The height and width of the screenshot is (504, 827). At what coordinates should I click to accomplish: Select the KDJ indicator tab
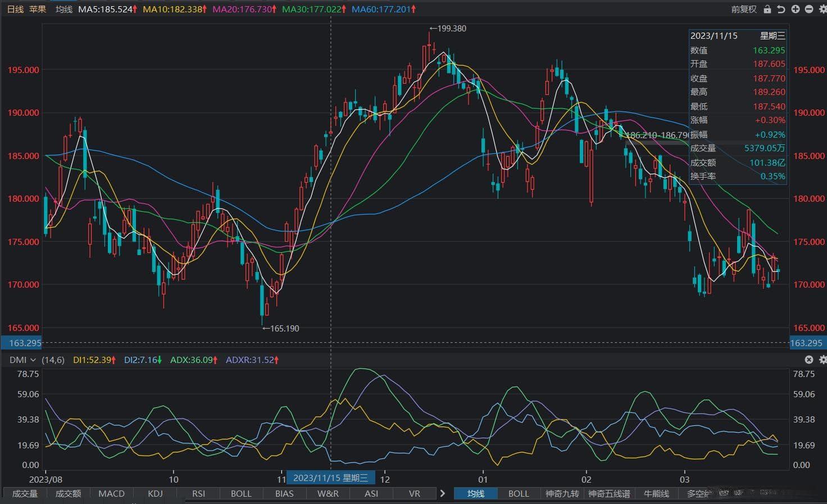click(x=155, y=493)
